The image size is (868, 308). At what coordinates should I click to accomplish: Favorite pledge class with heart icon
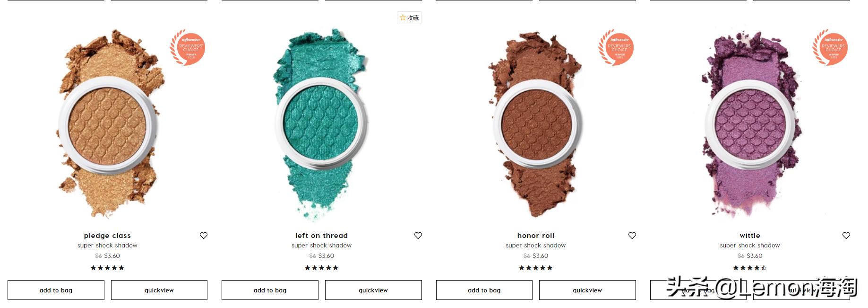[x=204, y=236]
